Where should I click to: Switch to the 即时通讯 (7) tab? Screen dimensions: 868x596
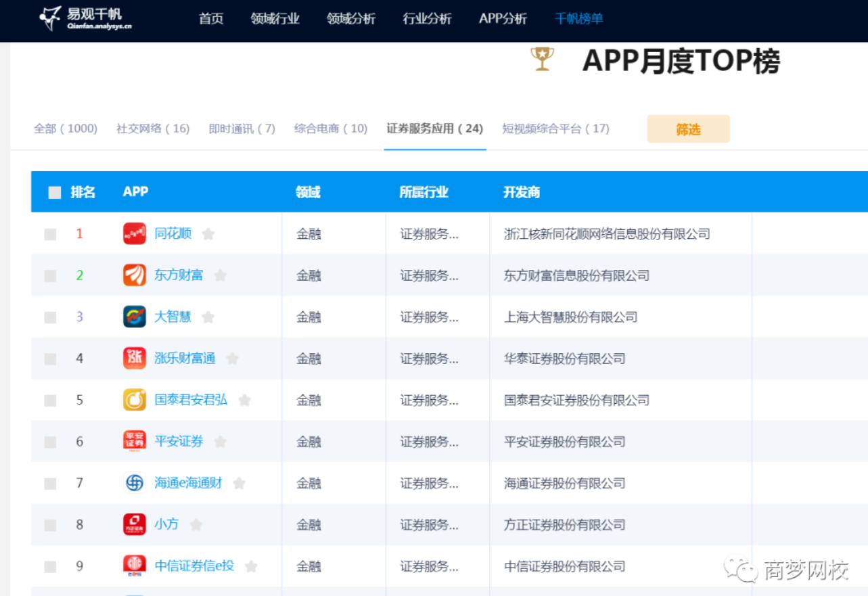tap(242, 129)
